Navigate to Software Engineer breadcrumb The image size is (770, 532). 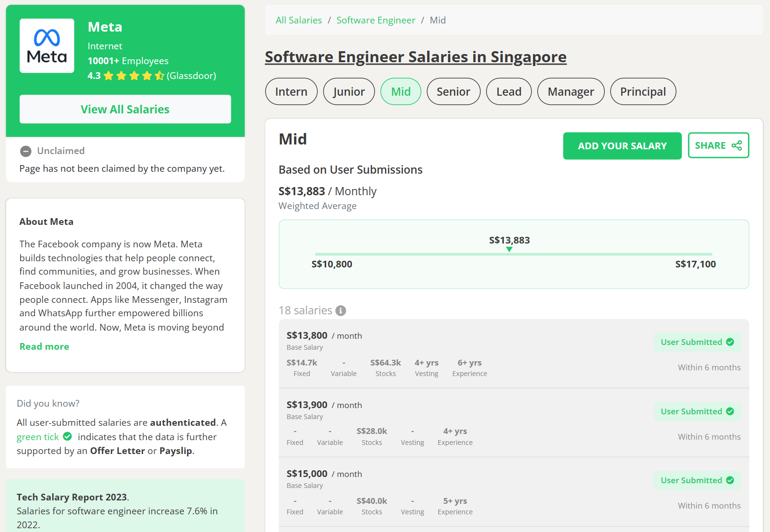pyautogui.click(x=375, y=20)
